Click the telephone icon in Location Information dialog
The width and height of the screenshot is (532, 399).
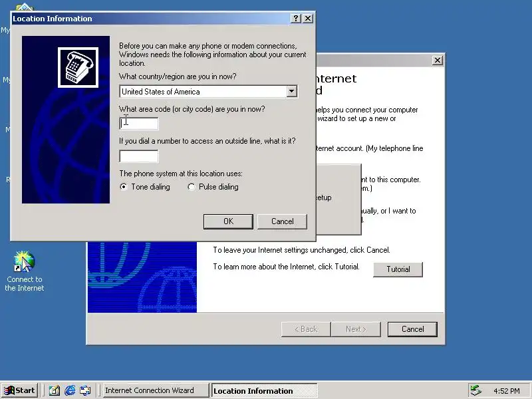(78, 68)
